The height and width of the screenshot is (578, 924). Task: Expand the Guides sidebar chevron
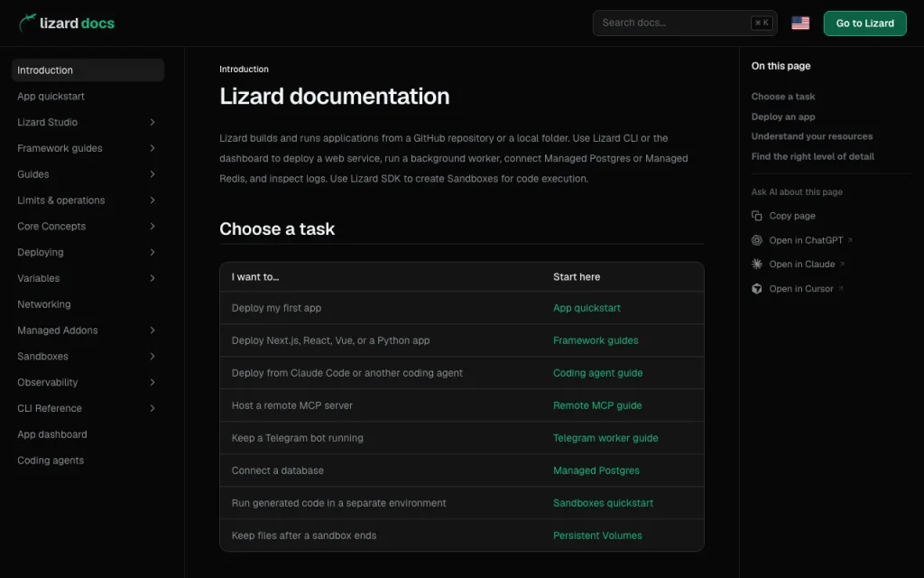[152, 174]
